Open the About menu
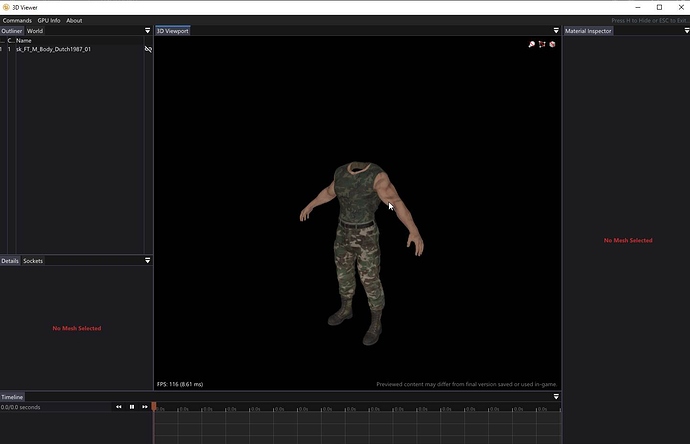This screenshot has height=444, width=690. pyautogui.click(x=74, y=20)
